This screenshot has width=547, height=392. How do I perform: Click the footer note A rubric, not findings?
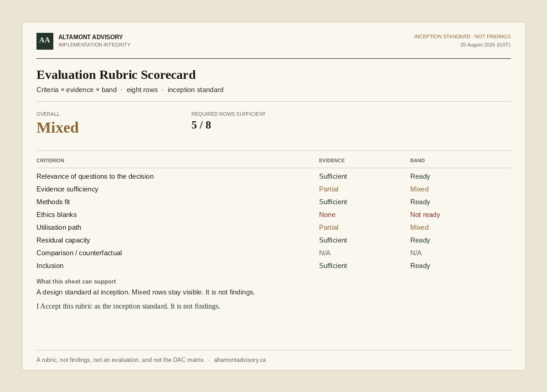(121, 360)
